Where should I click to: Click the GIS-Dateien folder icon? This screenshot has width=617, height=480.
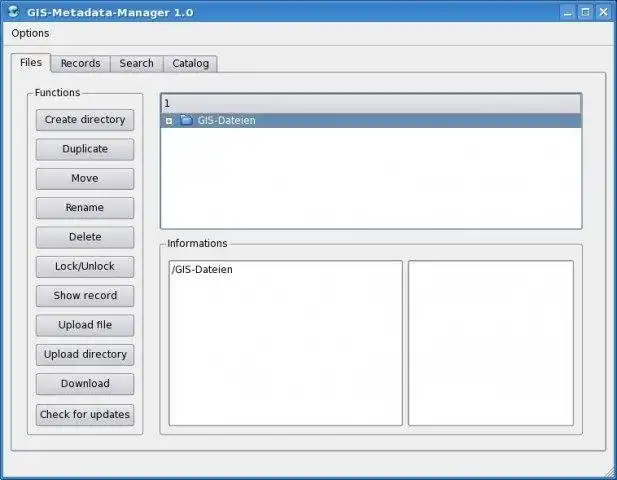click(186, 120)
